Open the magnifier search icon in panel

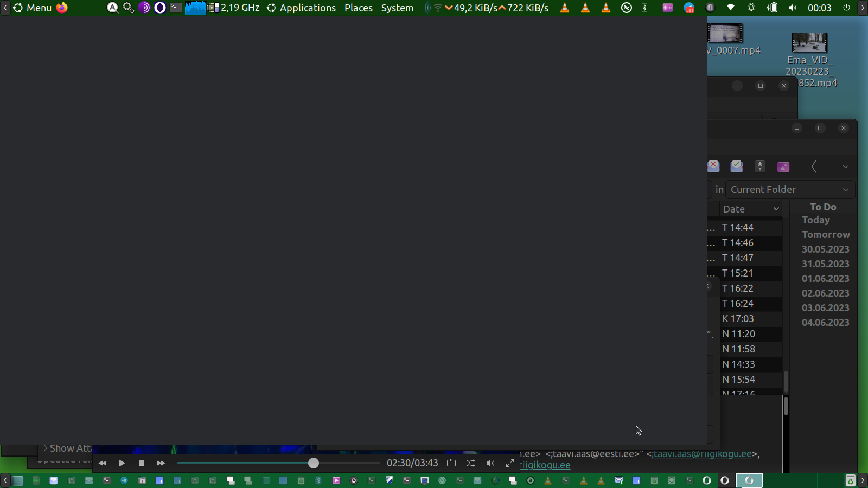(113, 8)
